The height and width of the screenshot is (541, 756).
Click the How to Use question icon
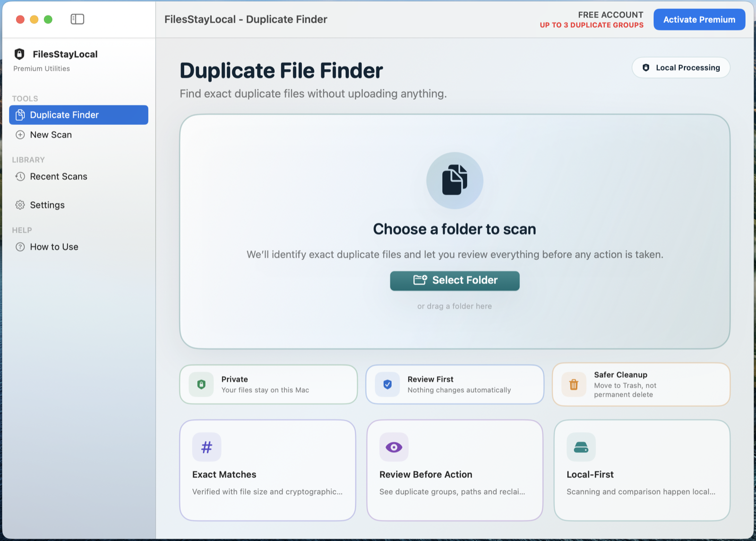[x=20, y=247]
